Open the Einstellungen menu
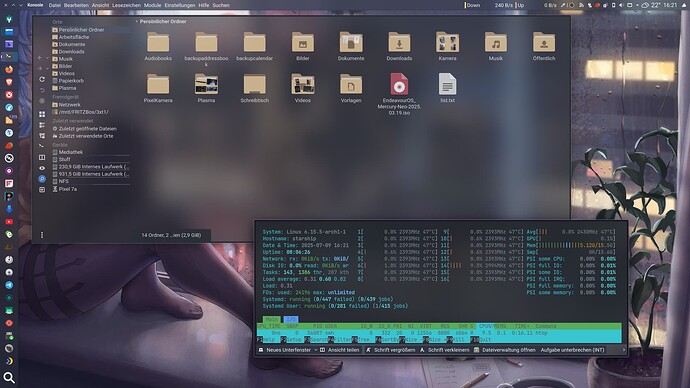 pyautogui.click(x=180, y=5)
